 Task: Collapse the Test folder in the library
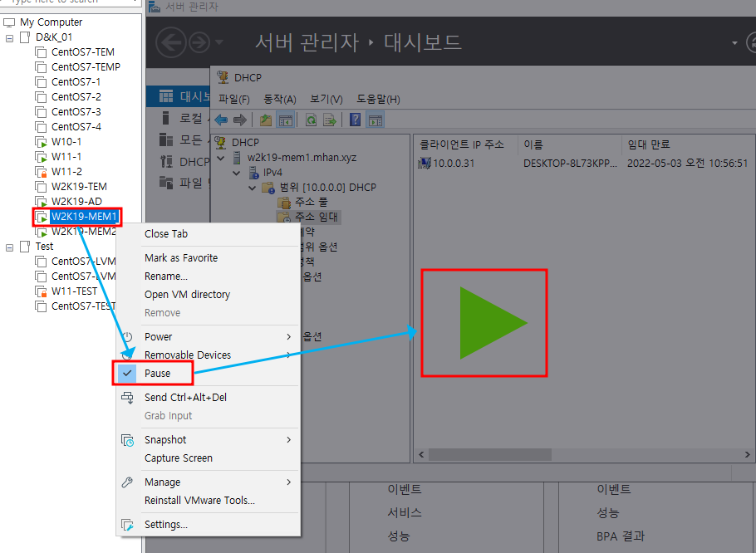click(10, 247)
